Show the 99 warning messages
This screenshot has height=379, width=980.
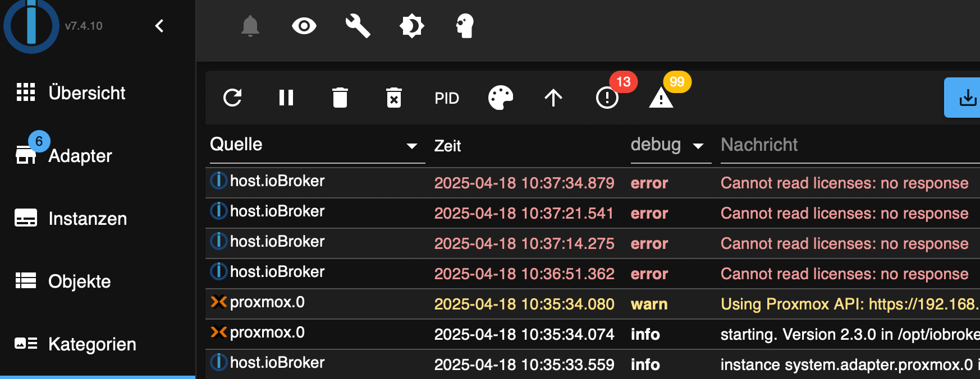pyautogui.click(x=661, y=98)
